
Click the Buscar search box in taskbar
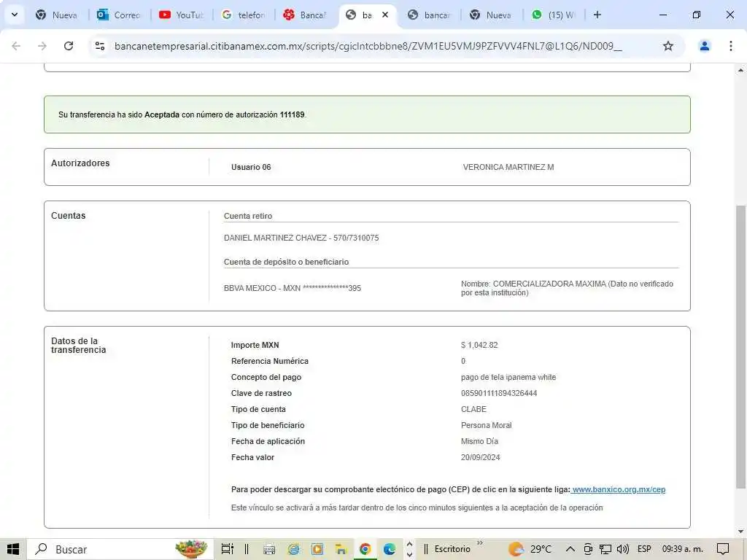point(102,549)
